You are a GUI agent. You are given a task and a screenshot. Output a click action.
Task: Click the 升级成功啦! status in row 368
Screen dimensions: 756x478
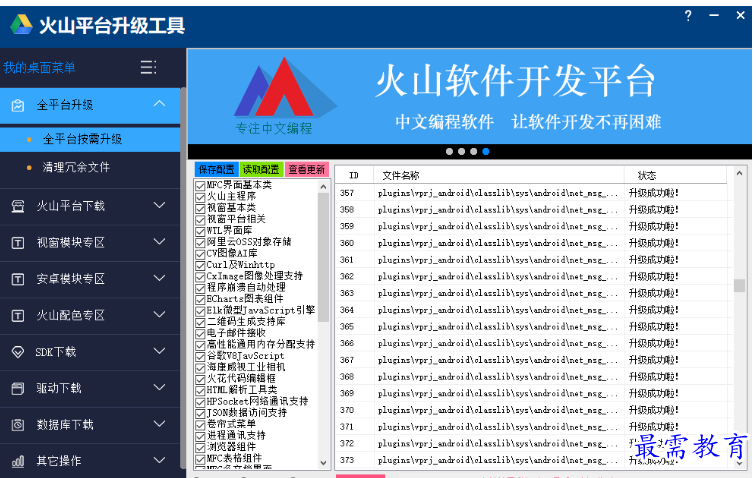653,377
